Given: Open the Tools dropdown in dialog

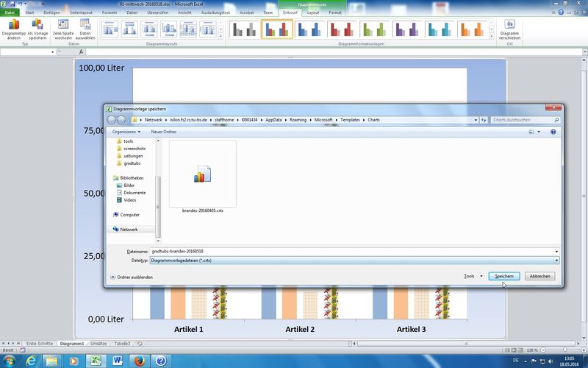Looking at the screenshot, I should click(473, 276).
